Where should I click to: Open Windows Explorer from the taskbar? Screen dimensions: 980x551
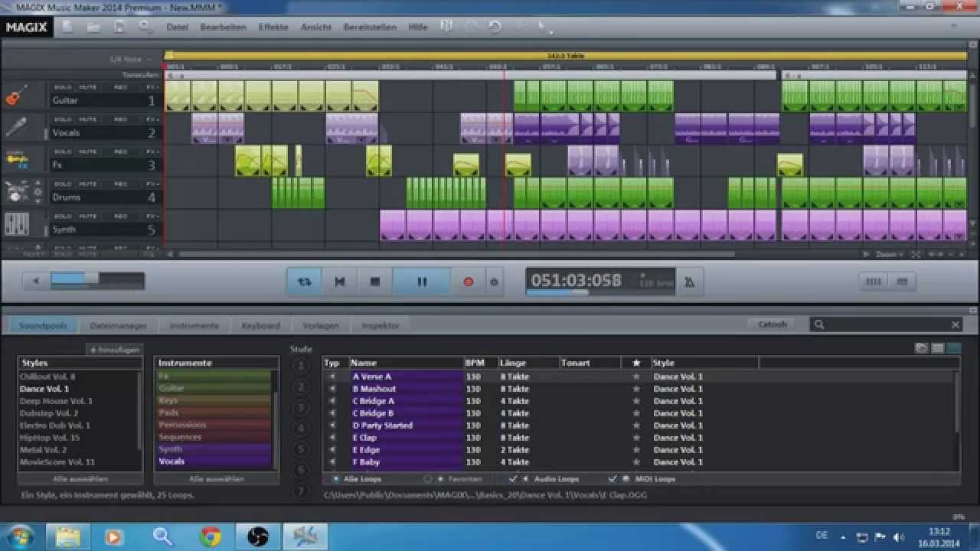pyautogui.click(x=68, y=536)
